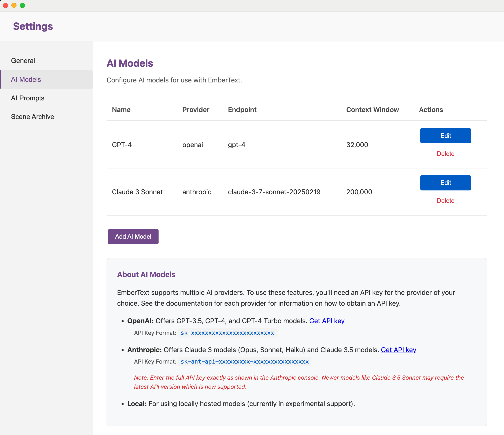
Task: Edit the Claude 3 Sonnet model
Action: [x=445, y=183]
